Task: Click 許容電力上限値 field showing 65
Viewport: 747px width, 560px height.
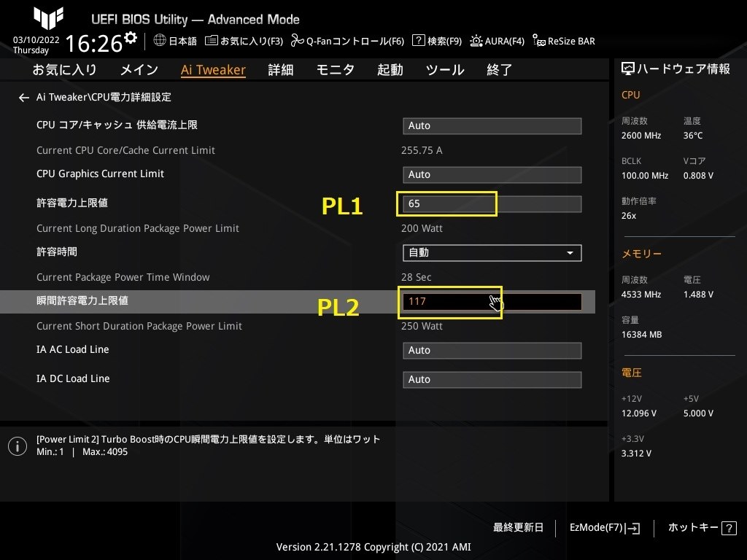Action: pyautogui.click(x=492, y=204)
